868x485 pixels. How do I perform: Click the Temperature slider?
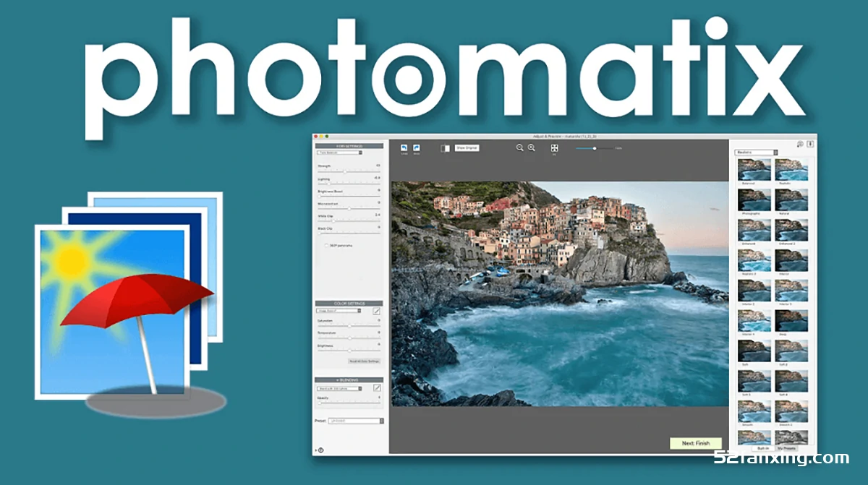[349, 338]
